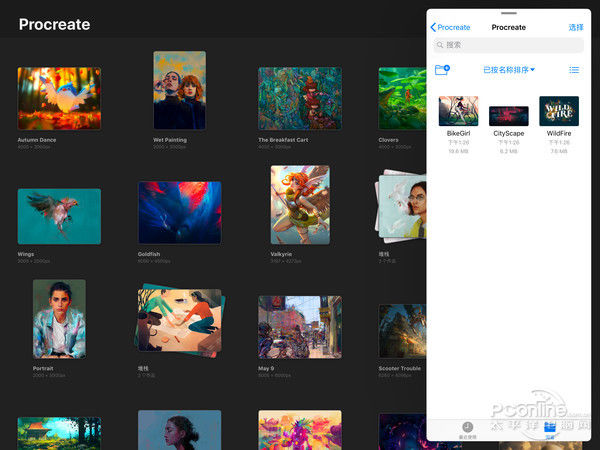Focus the 搜索 search field

pyautogui.click(x=509, y=45)
